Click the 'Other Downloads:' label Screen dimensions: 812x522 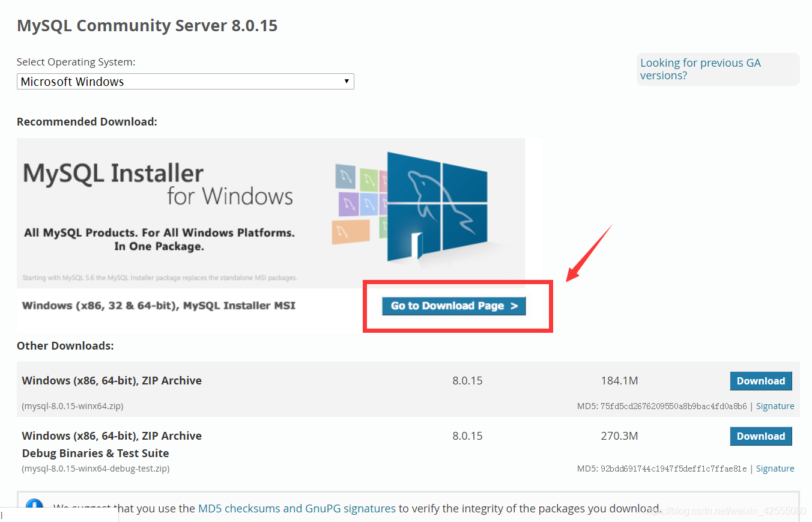click(65, 346)
